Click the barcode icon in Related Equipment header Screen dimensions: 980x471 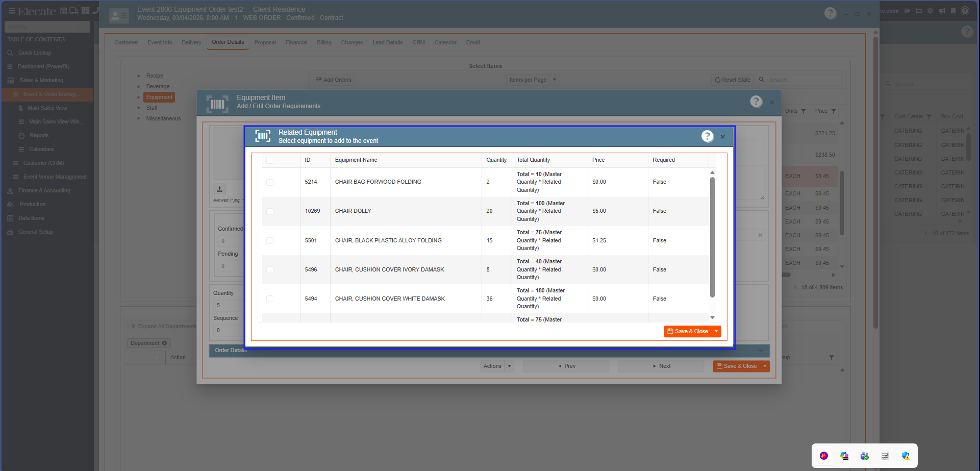(263, 136)
